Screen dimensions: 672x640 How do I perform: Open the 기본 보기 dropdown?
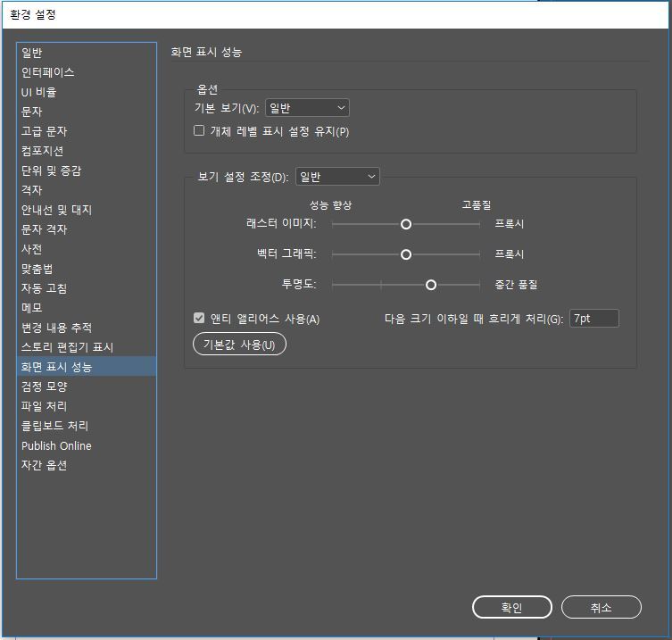point(307,108)
